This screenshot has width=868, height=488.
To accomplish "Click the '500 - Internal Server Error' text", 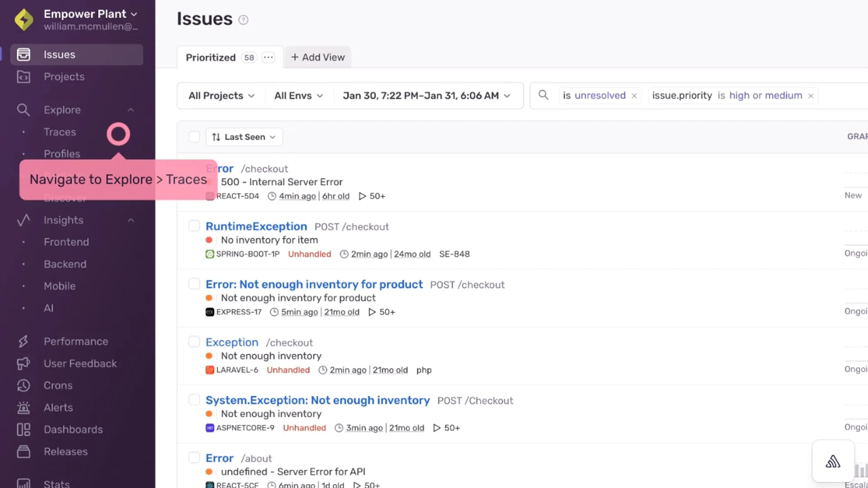I will pyautogui.click(x=282, y=182).
